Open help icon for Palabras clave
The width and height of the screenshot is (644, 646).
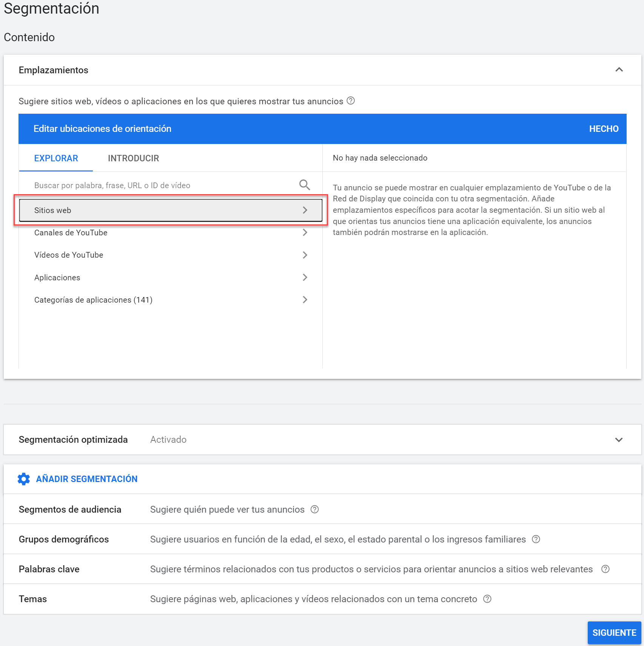[x=605, y=569]
